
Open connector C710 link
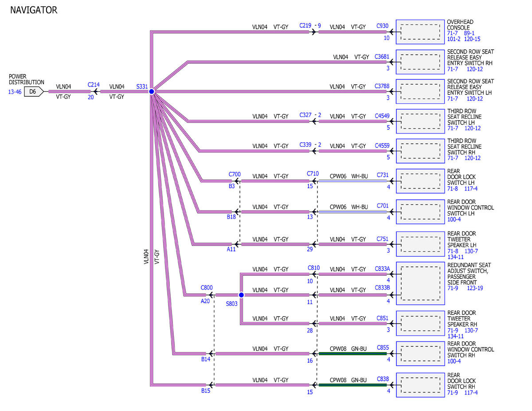tap(313, 173)
